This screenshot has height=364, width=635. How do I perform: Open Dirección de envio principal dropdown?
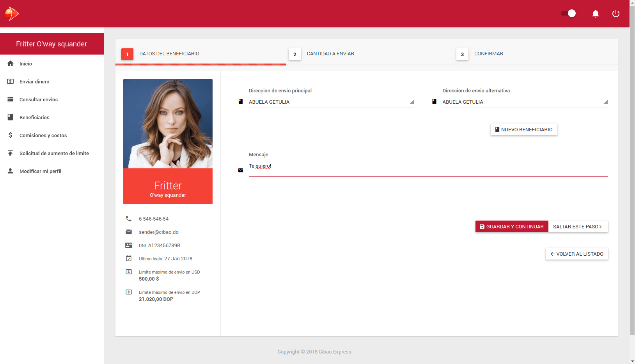pos(332,102)
